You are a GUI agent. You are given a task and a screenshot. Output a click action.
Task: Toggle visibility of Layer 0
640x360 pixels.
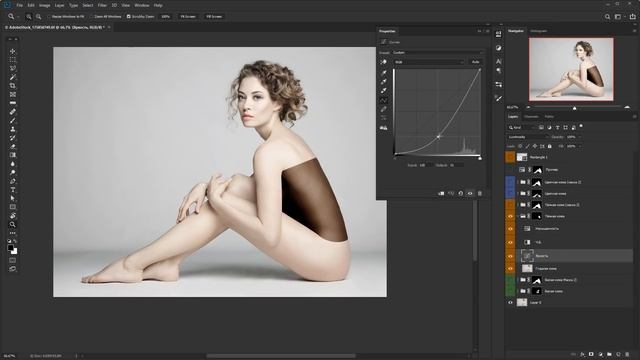(510, 303)
